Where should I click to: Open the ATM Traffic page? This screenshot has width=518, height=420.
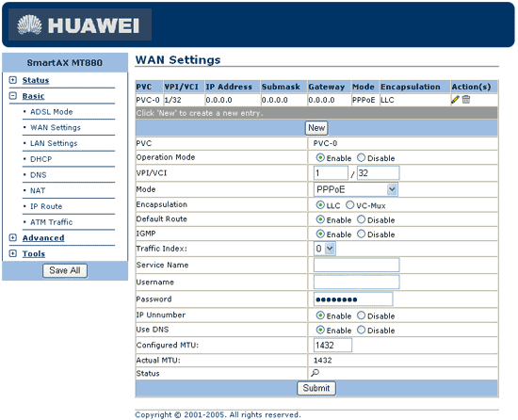[x=52, y=222]
